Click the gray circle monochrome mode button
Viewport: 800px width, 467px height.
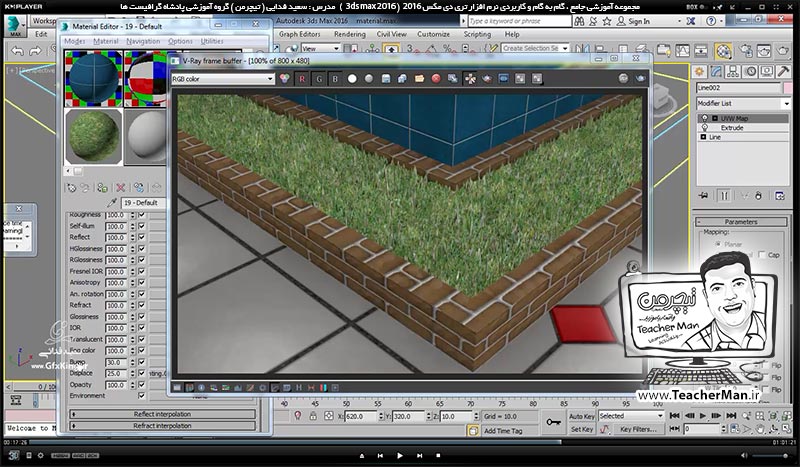369,79
